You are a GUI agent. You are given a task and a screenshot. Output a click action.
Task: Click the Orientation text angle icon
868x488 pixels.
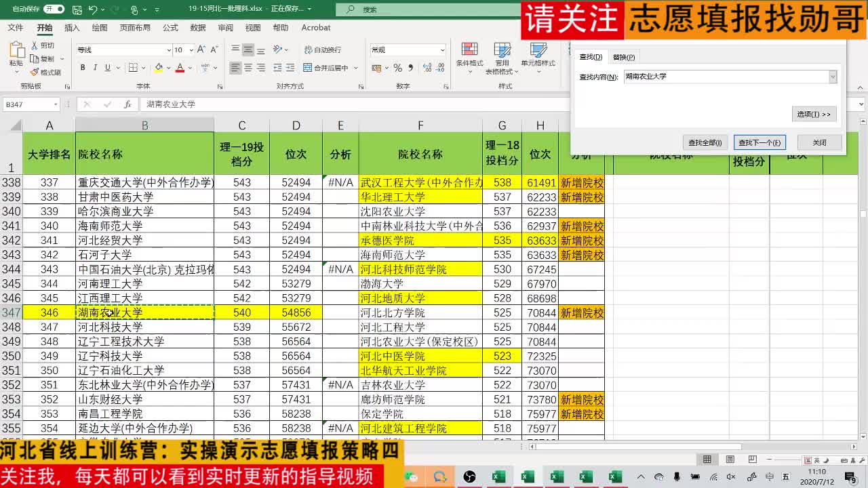tap(277, 49)
